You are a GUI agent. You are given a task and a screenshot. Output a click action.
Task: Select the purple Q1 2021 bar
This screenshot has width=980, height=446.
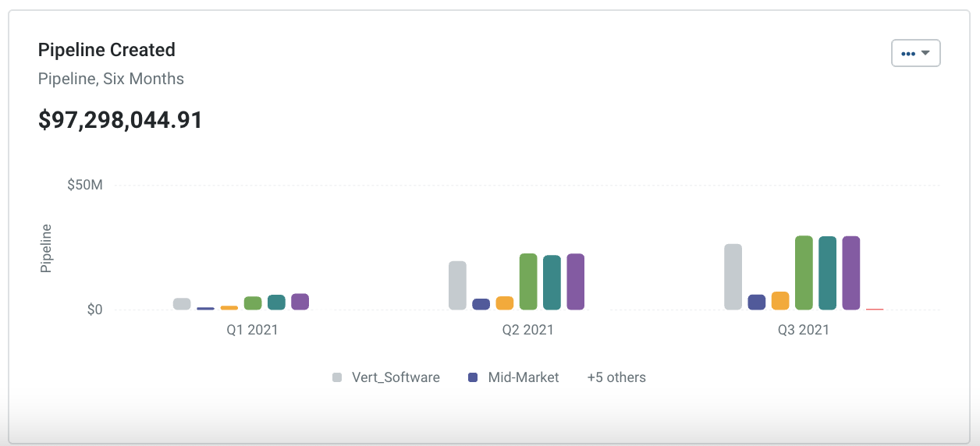(x=300, y=302)
